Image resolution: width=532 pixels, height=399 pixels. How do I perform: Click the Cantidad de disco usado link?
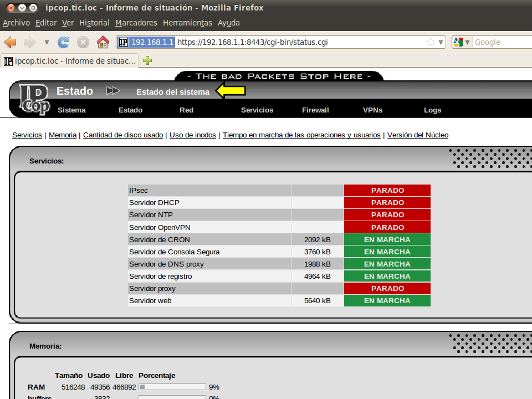click(123, 135)
